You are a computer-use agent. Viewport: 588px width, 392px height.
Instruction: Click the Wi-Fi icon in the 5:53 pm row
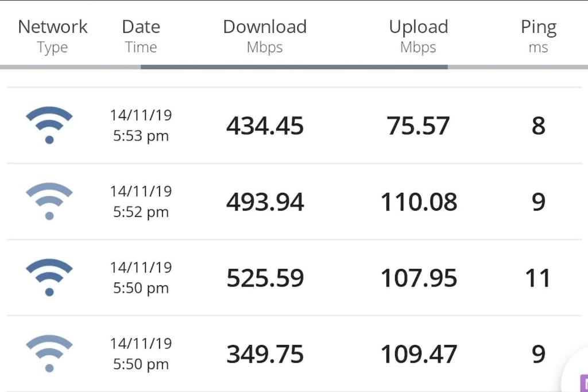[49, 125]
